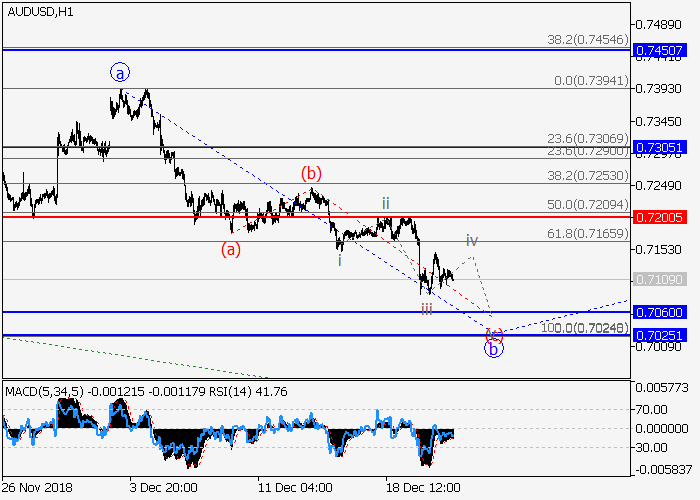Click the wave 'i' label
700x500 pixels.
coord(339,260)
